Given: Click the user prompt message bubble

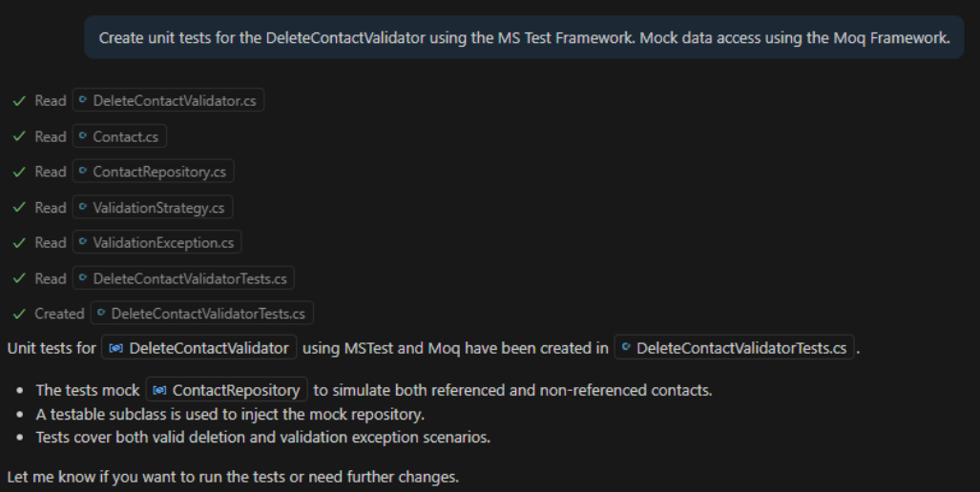Looking at the screenshot, I should click(524, 38).
